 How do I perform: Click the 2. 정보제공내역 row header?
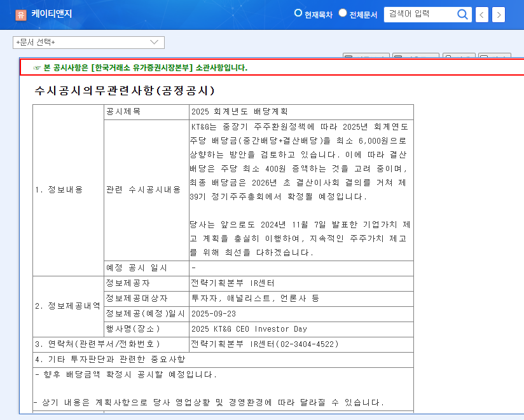coord(68,306)
